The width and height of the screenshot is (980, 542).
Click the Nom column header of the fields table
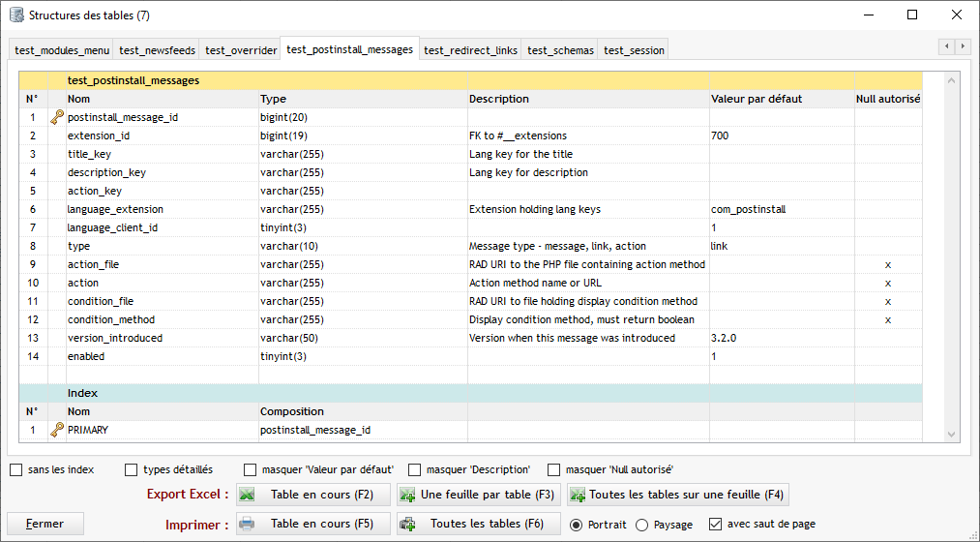163,99
